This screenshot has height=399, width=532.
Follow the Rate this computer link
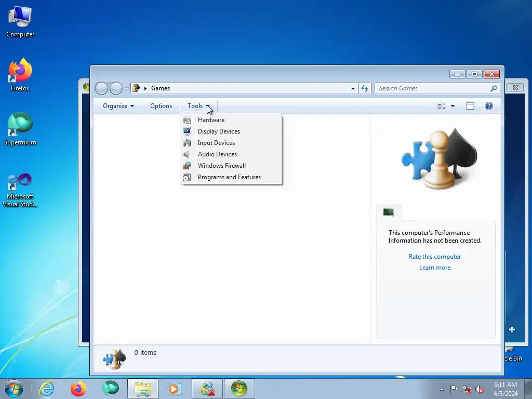(435, 257)
